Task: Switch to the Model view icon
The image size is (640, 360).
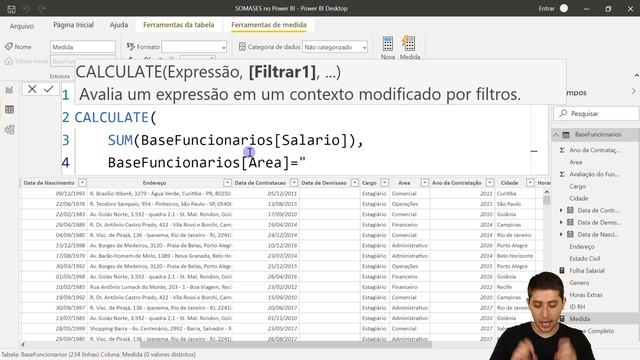Action: pos(9,130)
